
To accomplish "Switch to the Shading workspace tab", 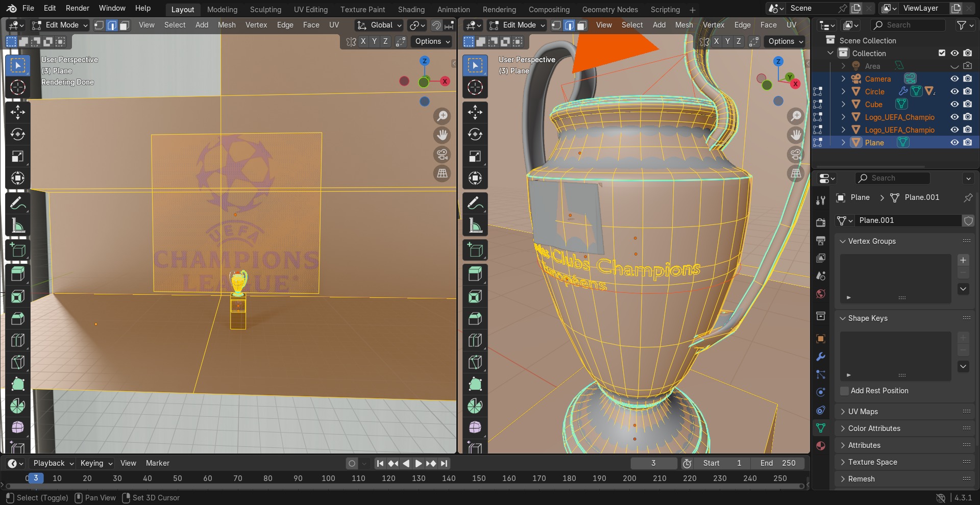I will (x=411, y=10).
